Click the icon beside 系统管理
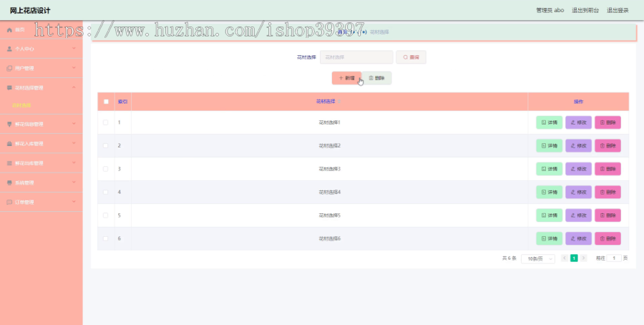This screenshot has width=644, height=325. (x=9, y=183)
